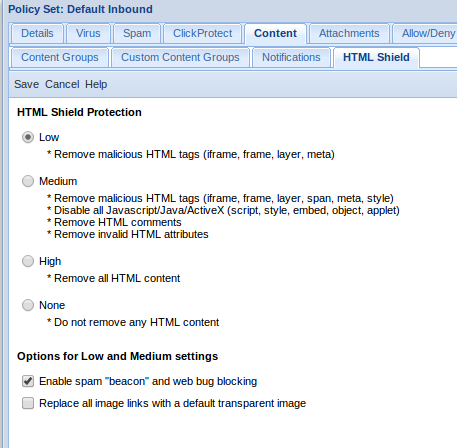Switch to the Virus tab
Viewport: 457px width, 448px height.
pyautogui.click(x=88, y=33)
